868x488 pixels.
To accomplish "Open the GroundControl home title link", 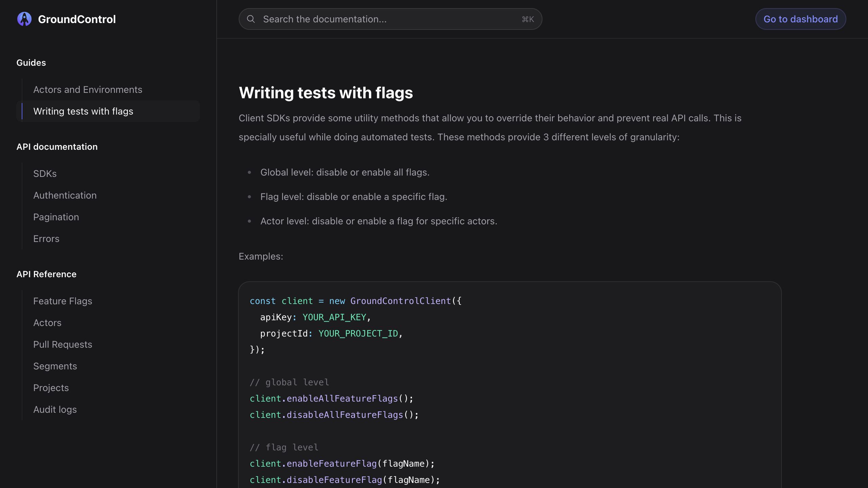I will (x=77, y=19).
